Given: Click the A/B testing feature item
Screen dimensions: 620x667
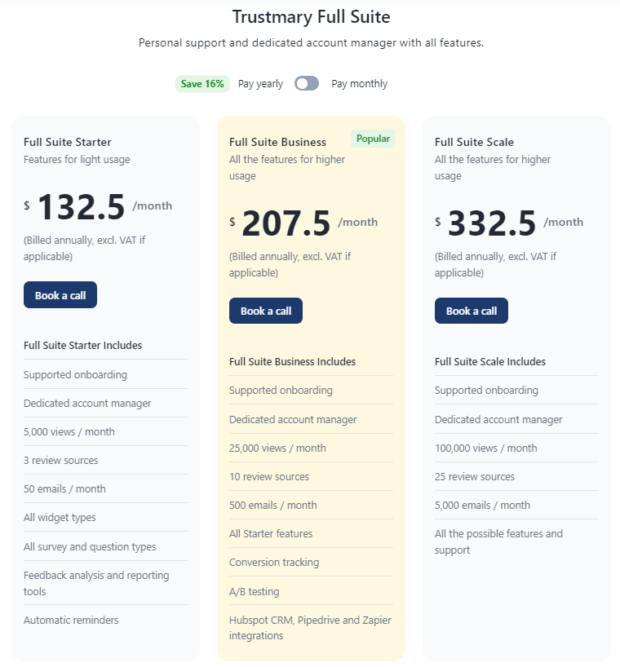Looking at the screenshot, I should click(254, 591).
